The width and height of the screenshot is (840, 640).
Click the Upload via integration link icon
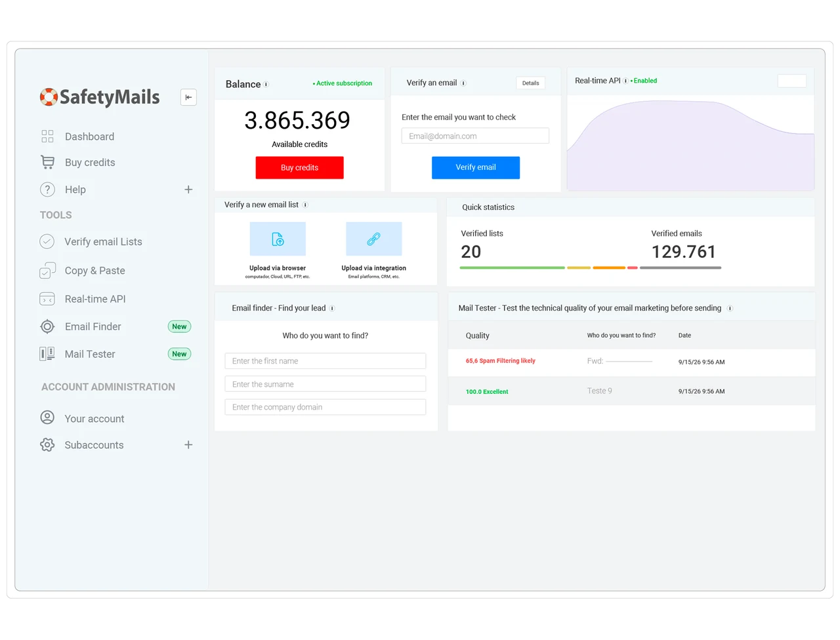tap(373, 239)
